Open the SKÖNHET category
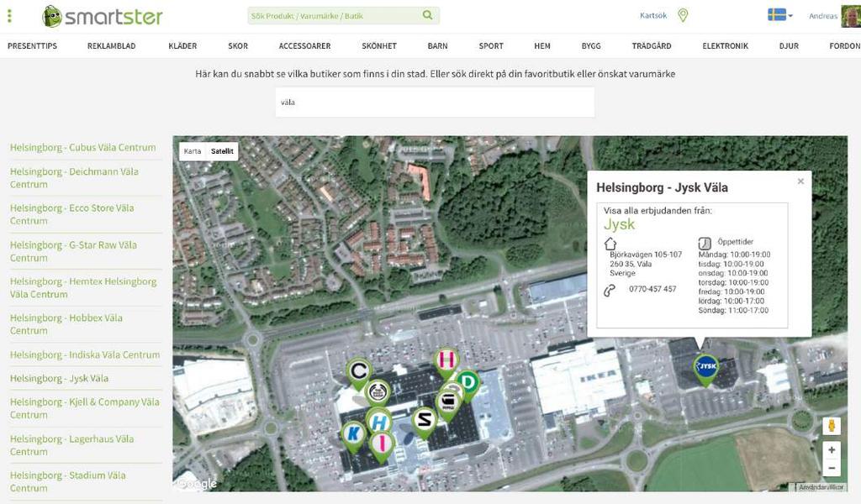 pos(379,46)
